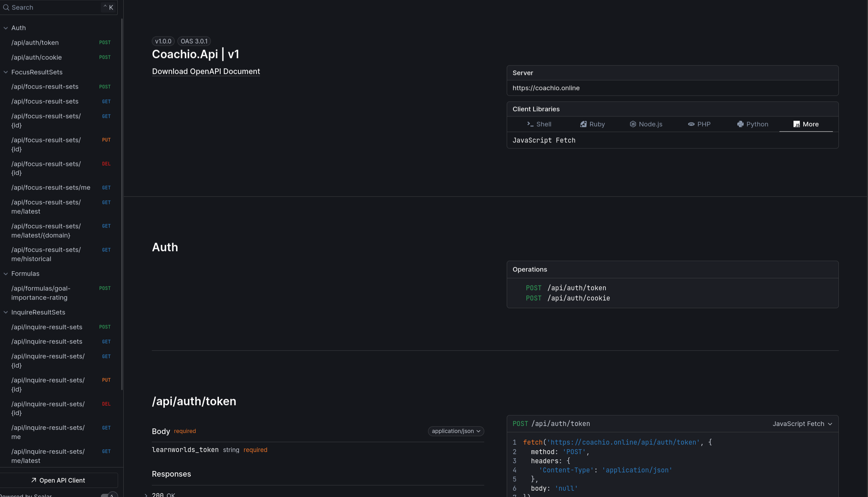This screenshot has width=868, height=497.
Task: Choose the Python client library tab
Action: pyautogui.click(x=753, y=124)
